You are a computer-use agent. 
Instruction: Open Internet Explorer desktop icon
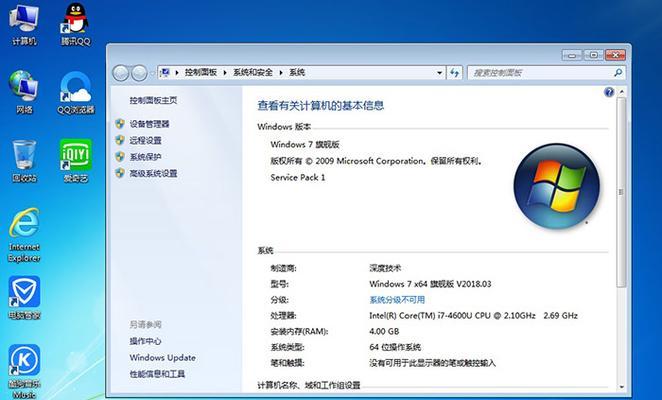(x=24, y=235)
